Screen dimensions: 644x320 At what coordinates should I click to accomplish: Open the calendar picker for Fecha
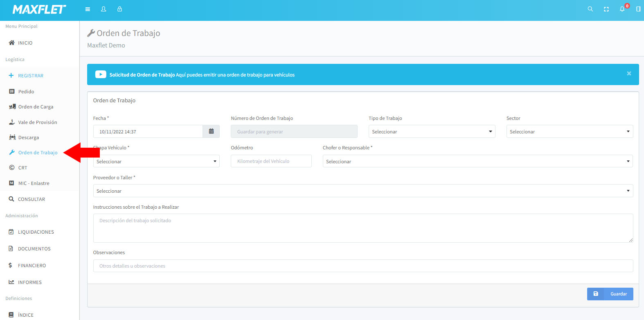click(211, 131)
